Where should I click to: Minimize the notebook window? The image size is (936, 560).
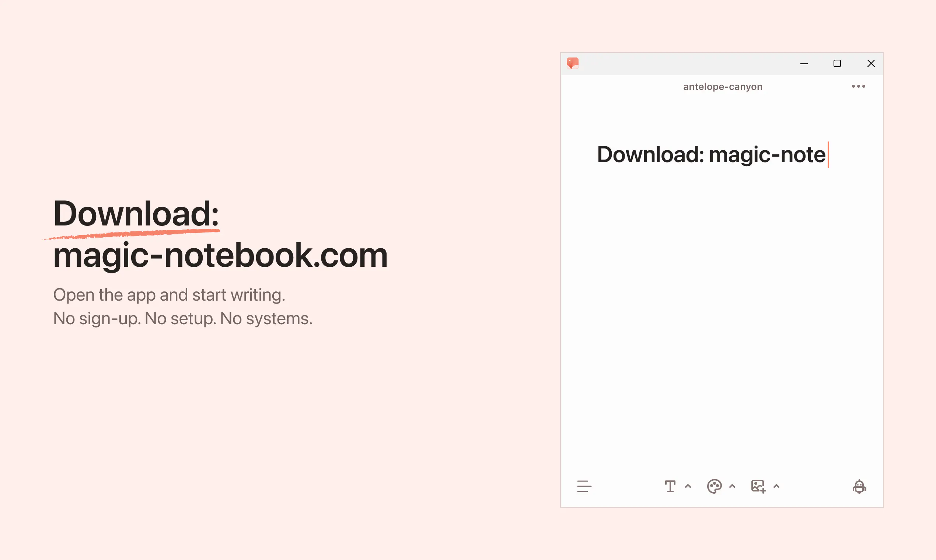click(804, 63)
